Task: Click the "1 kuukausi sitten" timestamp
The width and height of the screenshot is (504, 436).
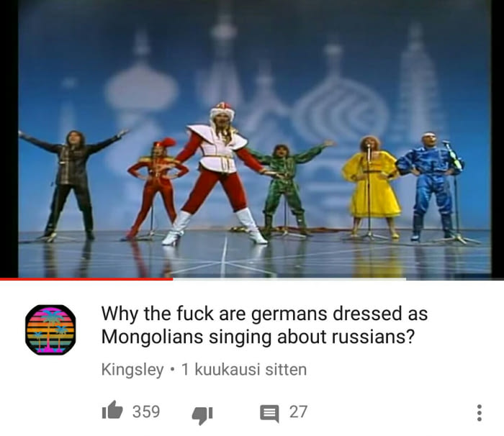Action: pos(244,370)
